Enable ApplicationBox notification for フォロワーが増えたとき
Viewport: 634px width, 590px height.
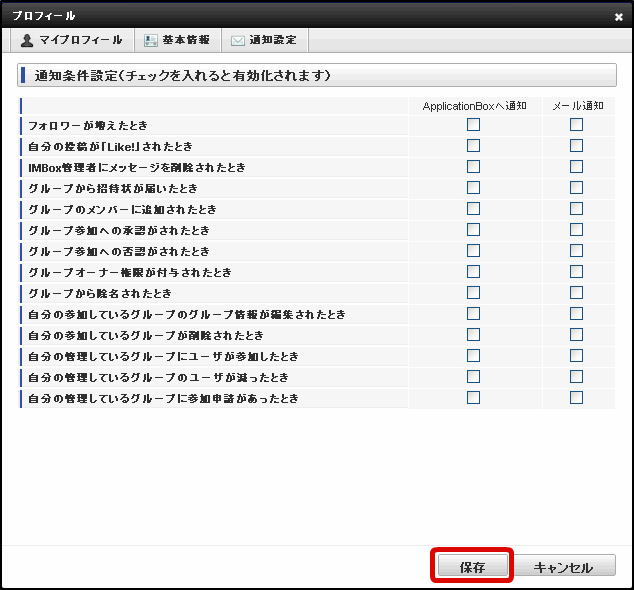point(473,125)
